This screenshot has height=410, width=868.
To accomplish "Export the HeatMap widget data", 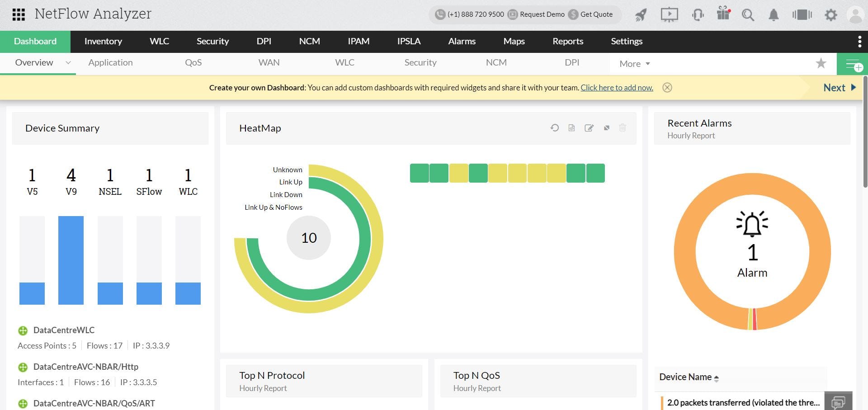I will [x=571, y=128].
